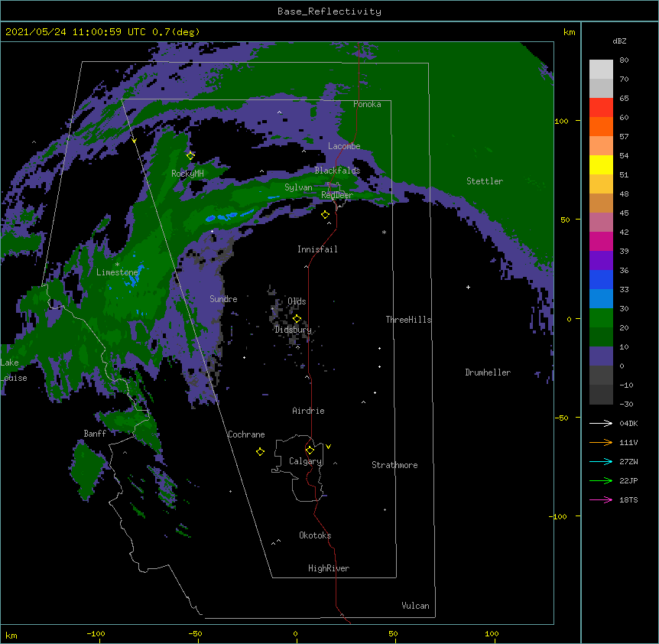Screen dimensions: 659x644
Task: Select the red 60–65 dBZ legend swatch
Action: [601, 108]
